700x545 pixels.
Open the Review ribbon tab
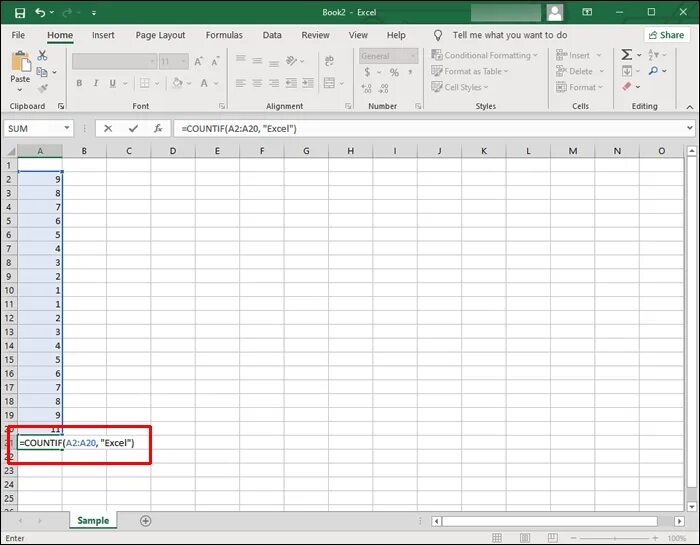tap(315, 35)
